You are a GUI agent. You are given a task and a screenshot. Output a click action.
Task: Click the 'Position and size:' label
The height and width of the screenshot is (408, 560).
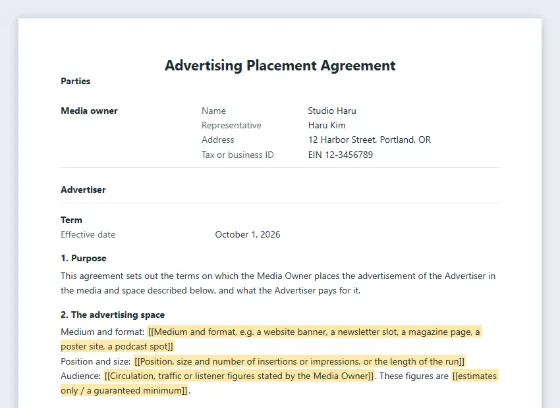(x=96, y=362)
